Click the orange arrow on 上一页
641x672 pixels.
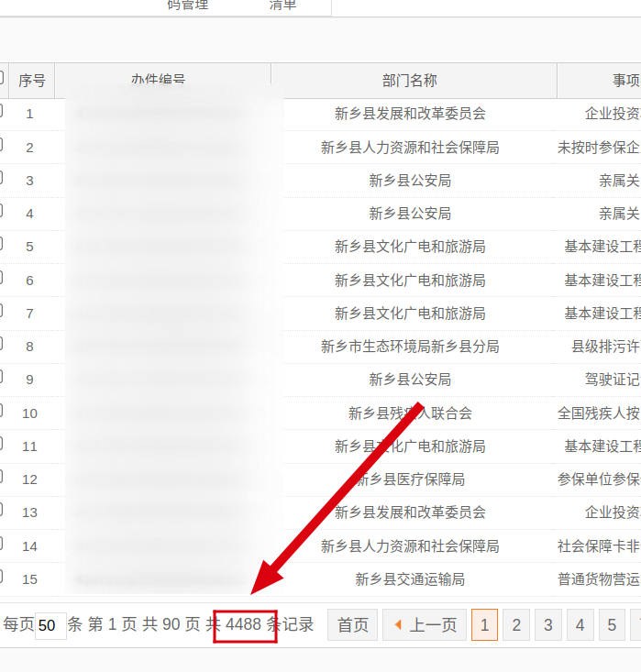[x=398, y=625]
